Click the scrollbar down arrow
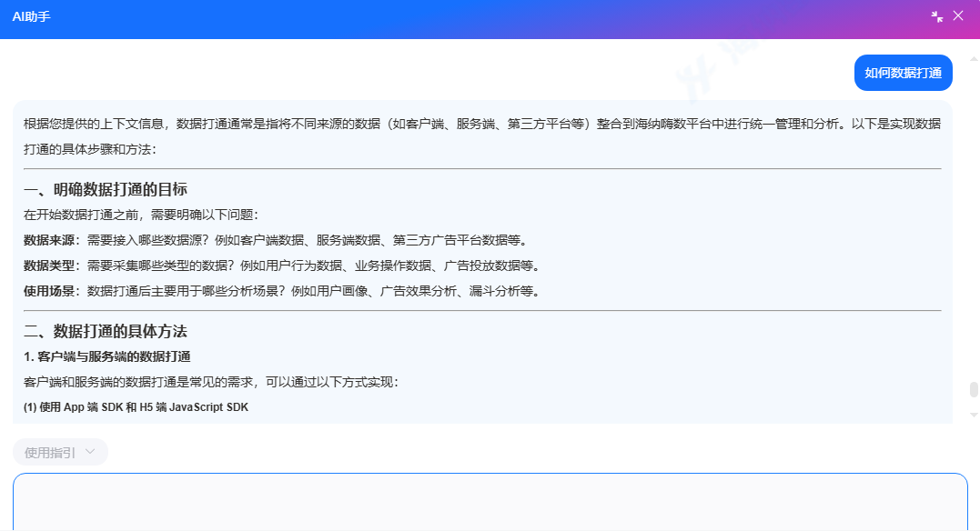980x531 pixels. [x=973, y=415]
